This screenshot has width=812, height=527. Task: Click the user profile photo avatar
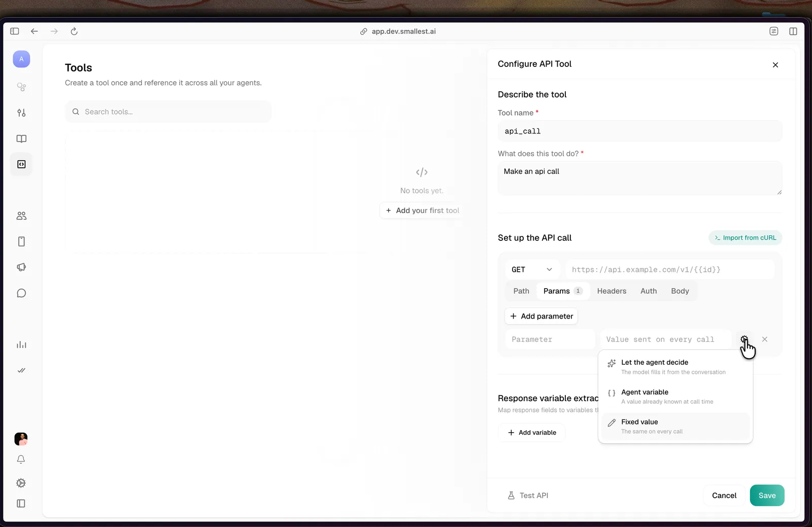pyautogui.click(x=21, y=439)
